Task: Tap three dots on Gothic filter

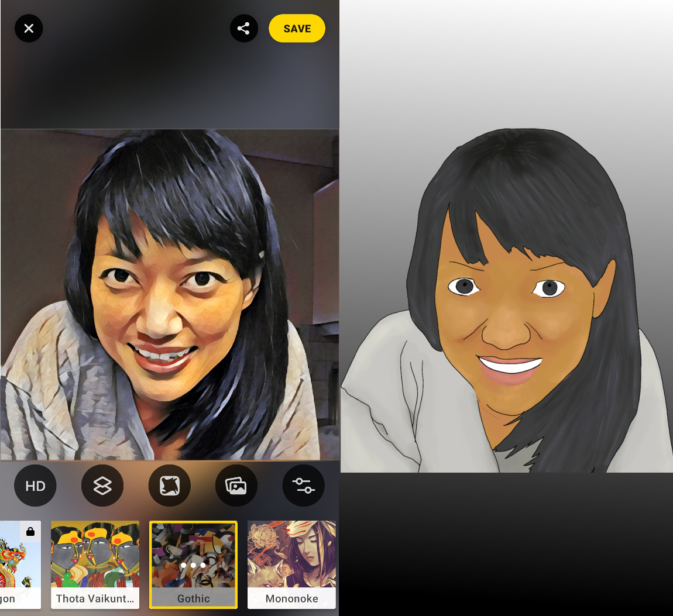Action: point(193,565)
